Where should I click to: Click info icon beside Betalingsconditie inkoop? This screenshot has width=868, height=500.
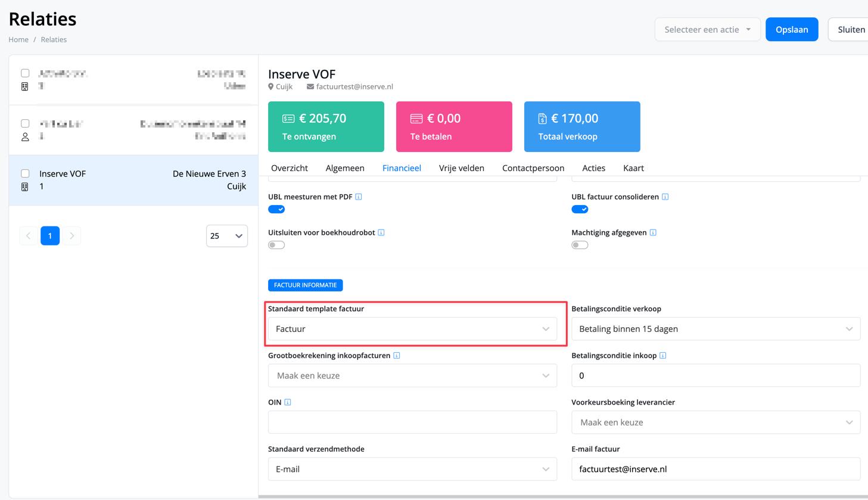[663, 356]
